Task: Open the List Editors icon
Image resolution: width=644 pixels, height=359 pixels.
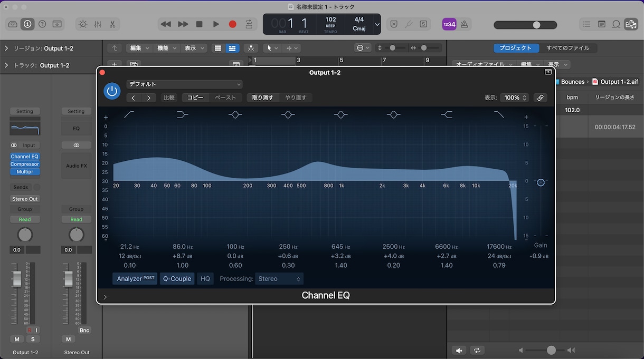Action: [586, 24]
